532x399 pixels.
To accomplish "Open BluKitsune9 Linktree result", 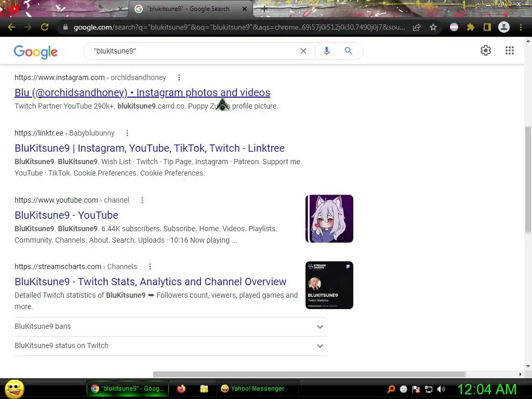I will pos(150,148).
